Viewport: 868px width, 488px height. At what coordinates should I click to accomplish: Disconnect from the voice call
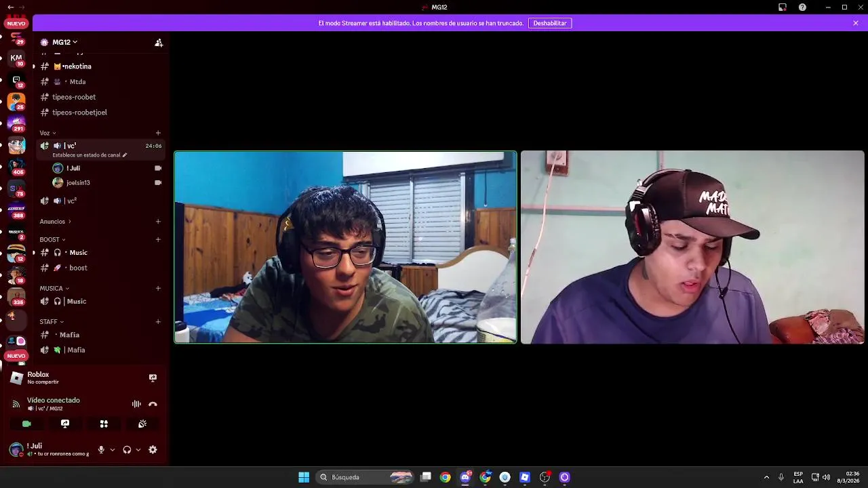pyautogui.click(x=153, y=404)
